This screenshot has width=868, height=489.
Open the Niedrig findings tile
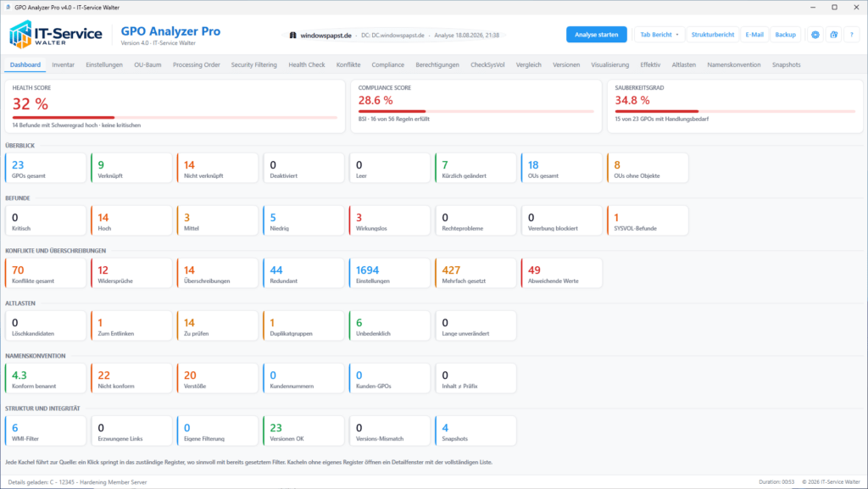pyautogui.click(x=303, y=220)
